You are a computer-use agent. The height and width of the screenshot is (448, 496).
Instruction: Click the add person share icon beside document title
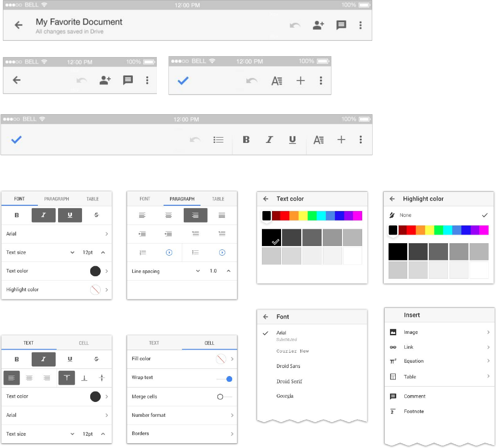coord(318,25)
